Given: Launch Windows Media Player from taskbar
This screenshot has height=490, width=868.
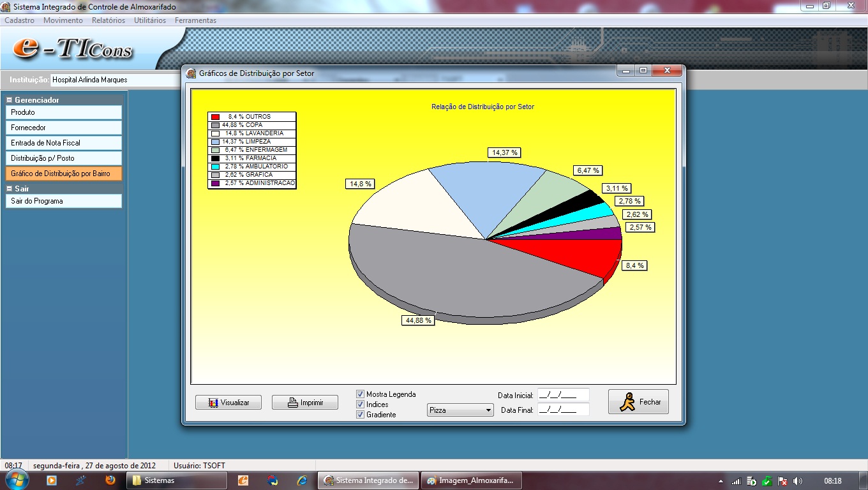Looking at the screenshot, I should coord(52,480).
